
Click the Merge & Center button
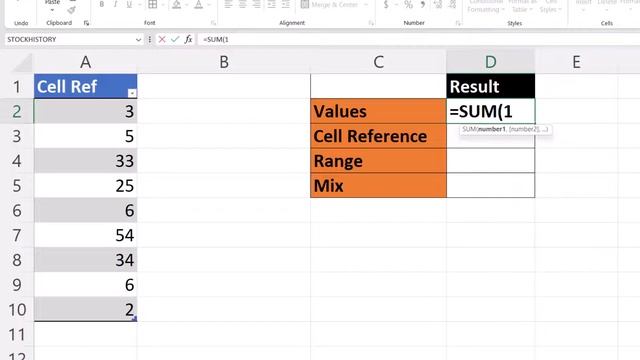pos(330,5)
